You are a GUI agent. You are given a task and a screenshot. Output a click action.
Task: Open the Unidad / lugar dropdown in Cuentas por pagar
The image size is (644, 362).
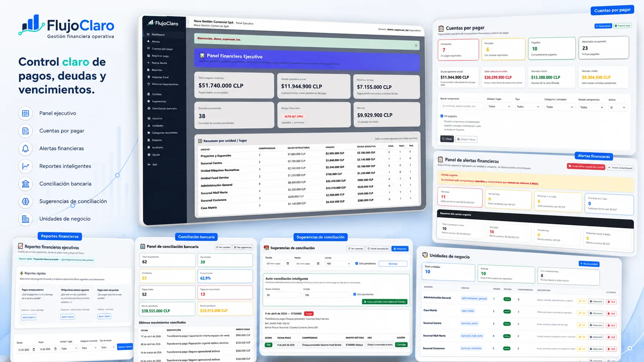[499, 107]
